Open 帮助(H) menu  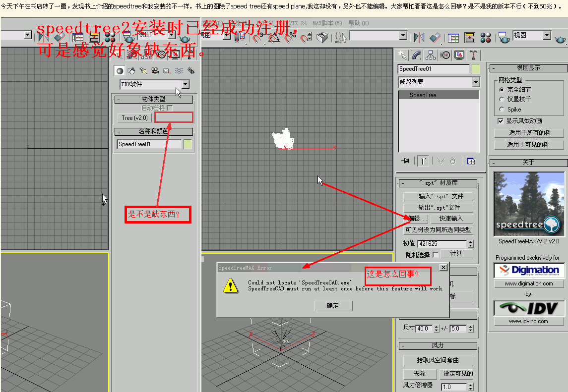point(359,23)
